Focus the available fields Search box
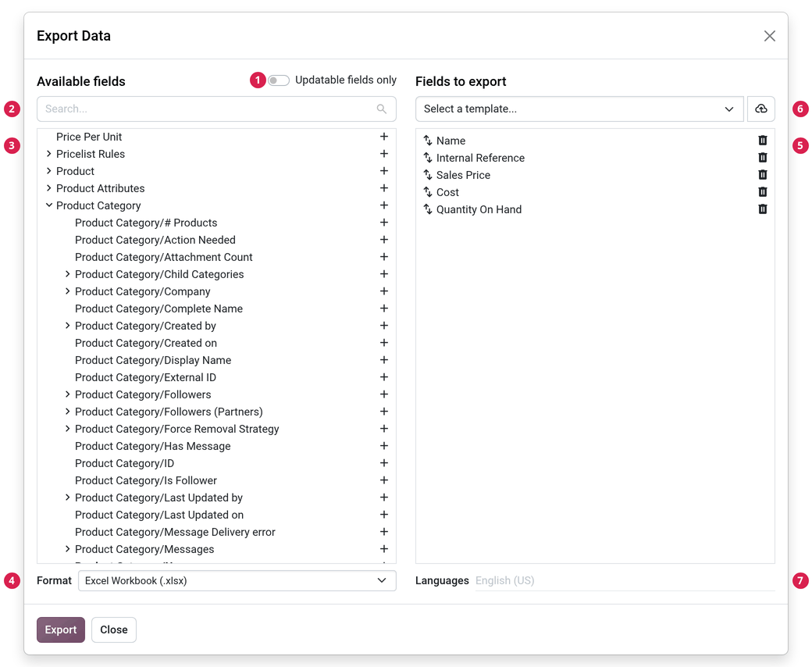Viewport: 812px width, 667px height. tap(216, 109)
